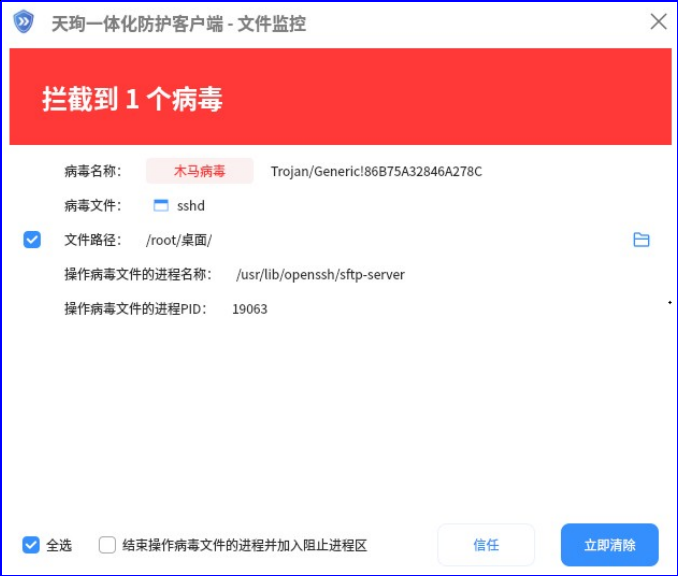The width and height of the screenshot is (678, 576).
Task: Click the 操作病毒文件的进程PID label
Action: tap(135, 309)
